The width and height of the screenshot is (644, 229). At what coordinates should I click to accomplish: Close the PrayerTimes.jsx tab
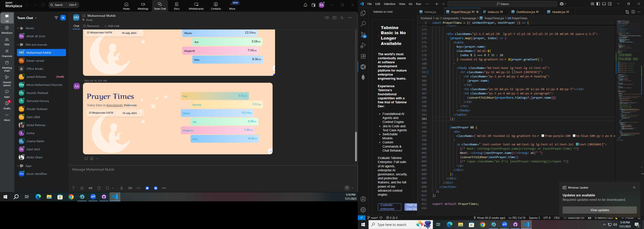[x=477, y=12]
